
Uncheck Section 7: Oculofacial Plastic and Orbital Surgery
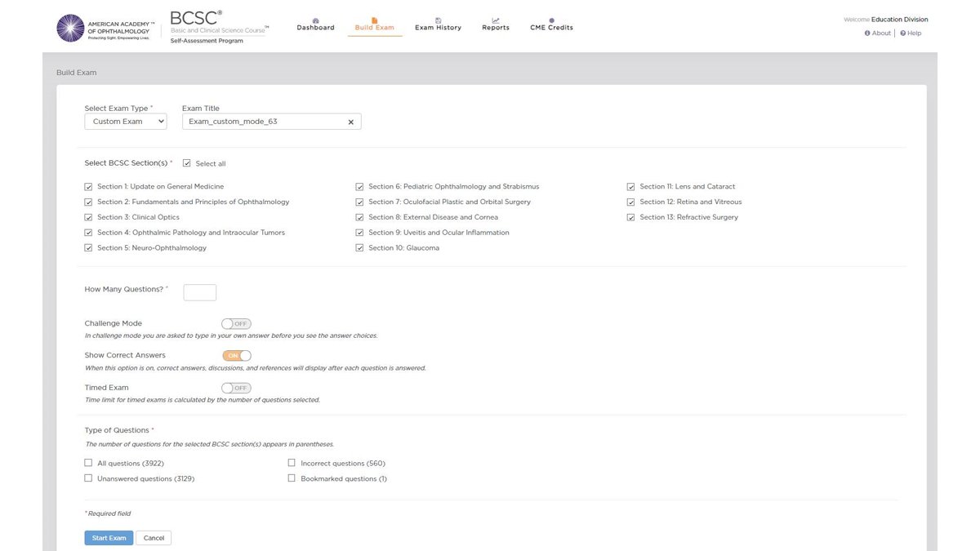[359, 202]
